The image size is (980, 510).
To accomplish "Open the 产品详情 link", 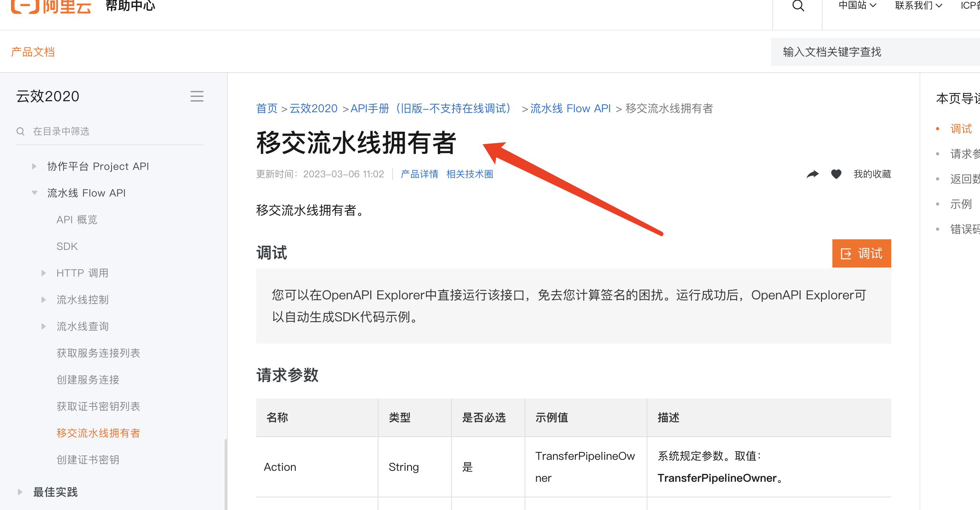I will [419, 174].
